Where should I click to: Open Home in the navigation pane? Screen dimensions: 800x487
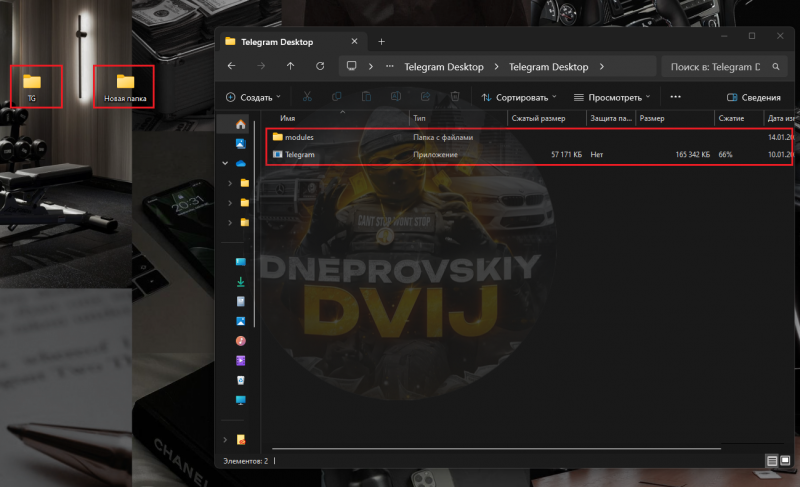pyautogui.click(x=241, y=124)
